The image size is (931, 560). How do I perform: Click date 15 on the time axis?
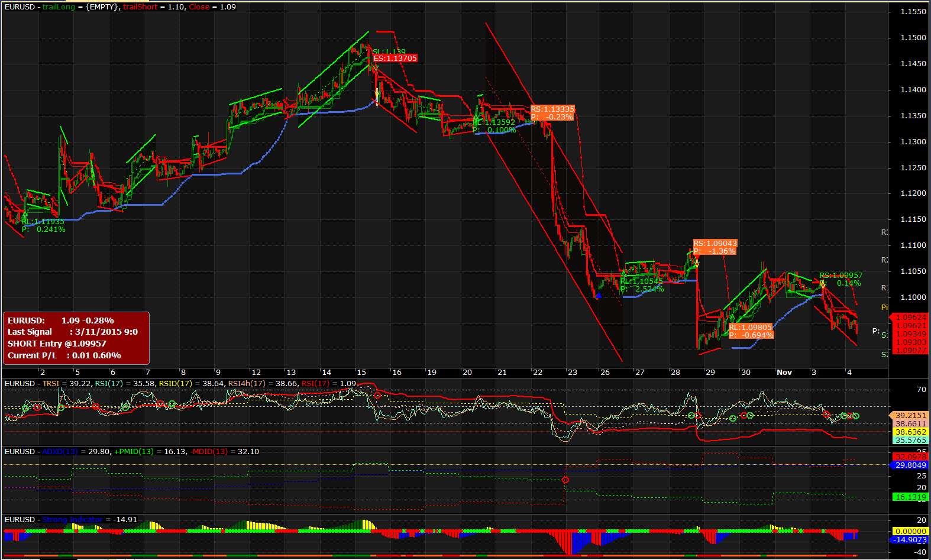[361, 373]
